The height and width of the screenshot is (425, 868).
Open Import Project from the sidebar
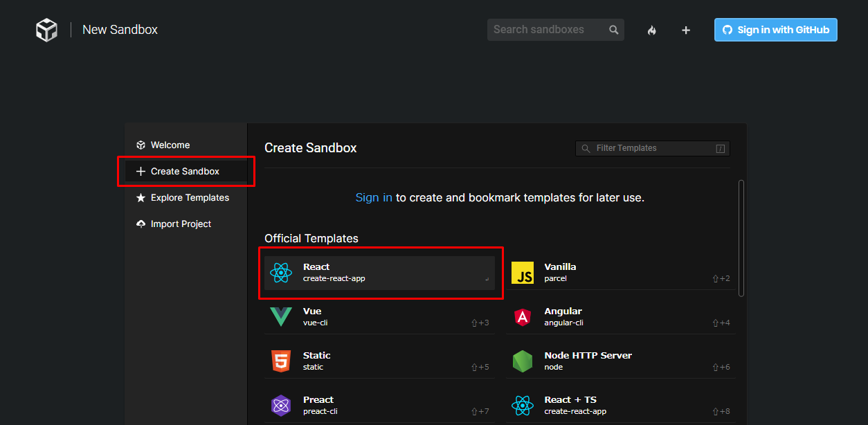(x=181, y=224)
